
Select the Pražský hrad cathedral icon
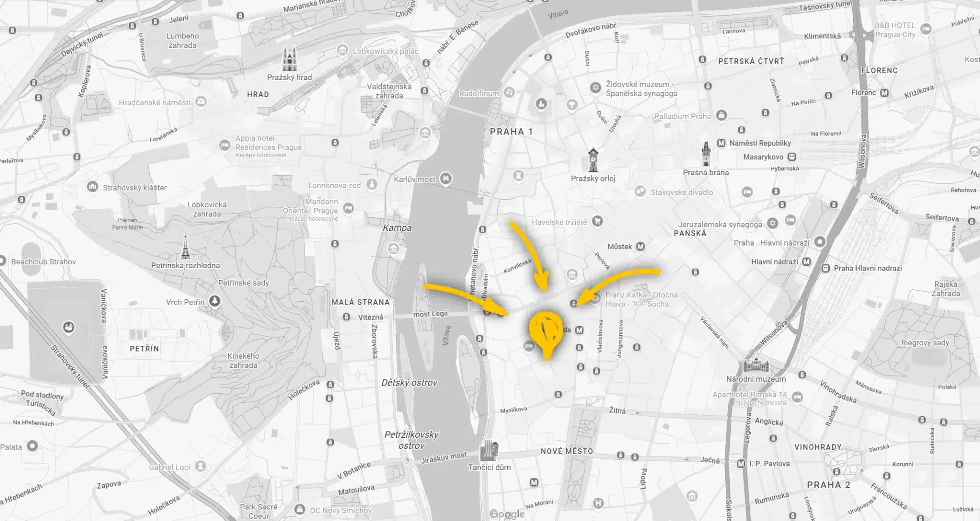pyautogui.click(x=290, y=58)
